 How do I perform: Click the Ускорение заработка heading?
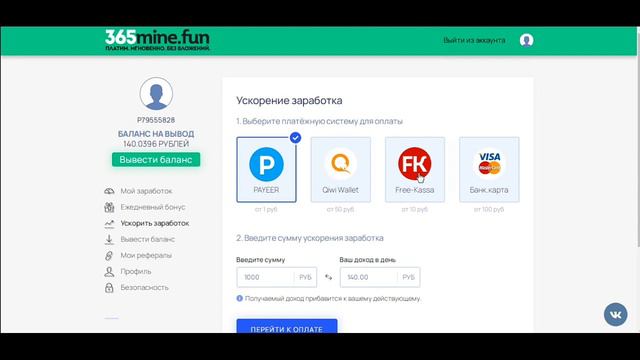click(289, 100)
